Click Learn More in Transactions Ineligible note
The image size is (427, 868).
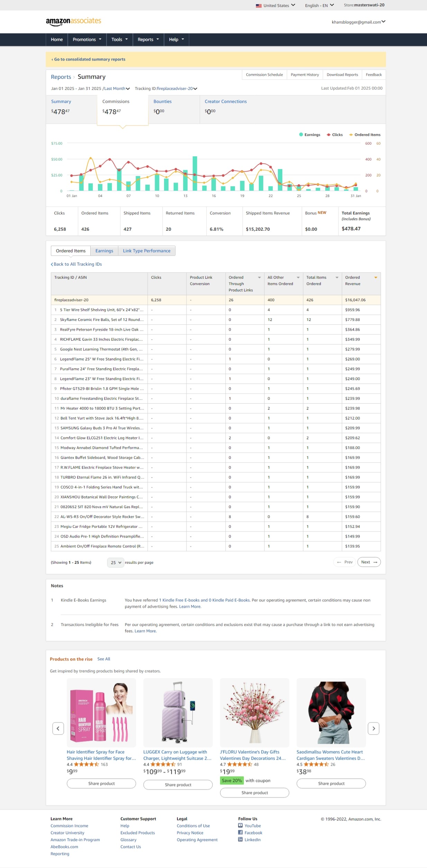coord(145,631)
